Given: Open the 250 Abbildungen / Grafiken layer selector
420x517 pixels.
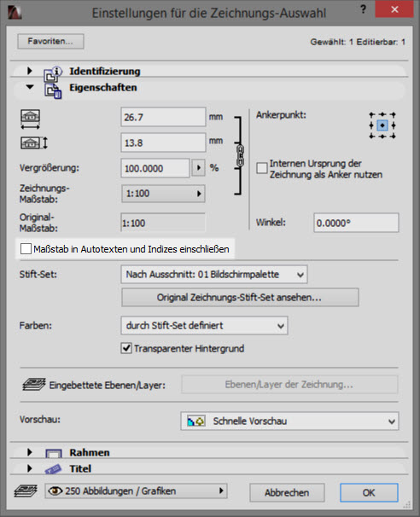Looking at the screenshot, I should [136, 491].
